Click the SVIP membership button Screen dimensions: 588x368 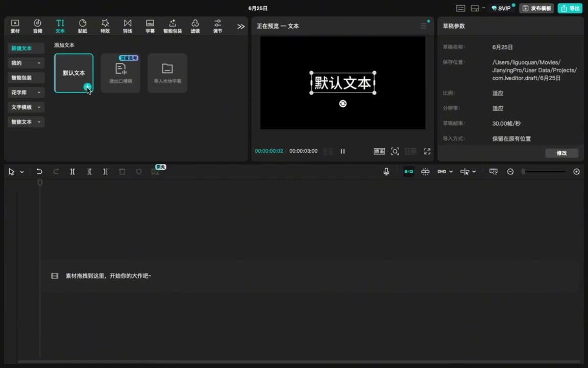coord(501,8)
